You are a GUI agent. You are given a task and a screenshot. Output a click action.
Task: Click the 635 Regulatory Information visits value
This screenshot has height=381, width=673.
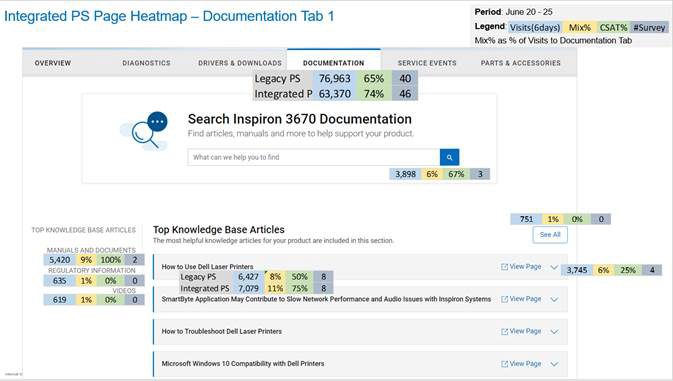point(60,281)
